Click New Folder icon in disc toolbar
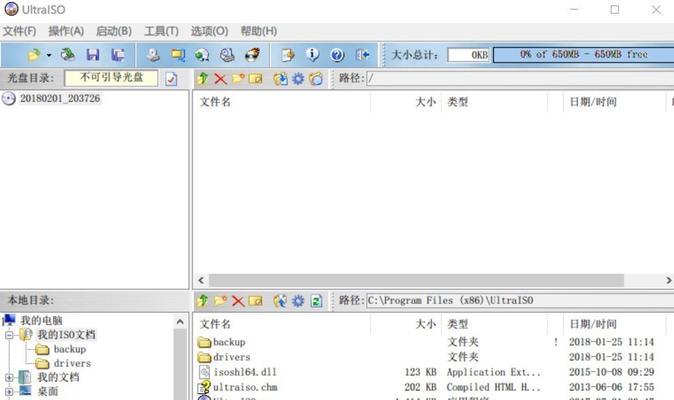This screenshot has width=674, height=400. 238,79
